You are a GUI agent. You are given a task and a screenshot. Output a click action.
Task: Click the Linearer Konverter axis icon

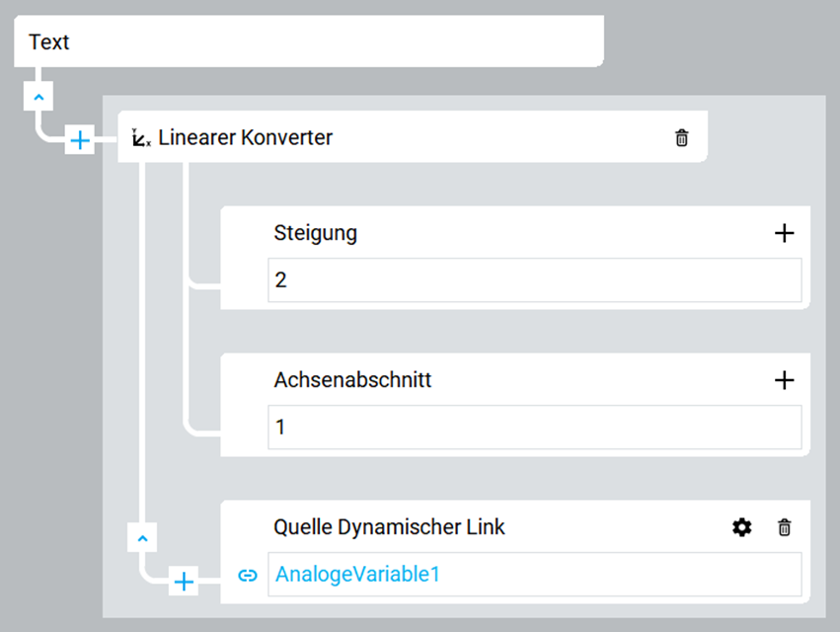[141, 138]
